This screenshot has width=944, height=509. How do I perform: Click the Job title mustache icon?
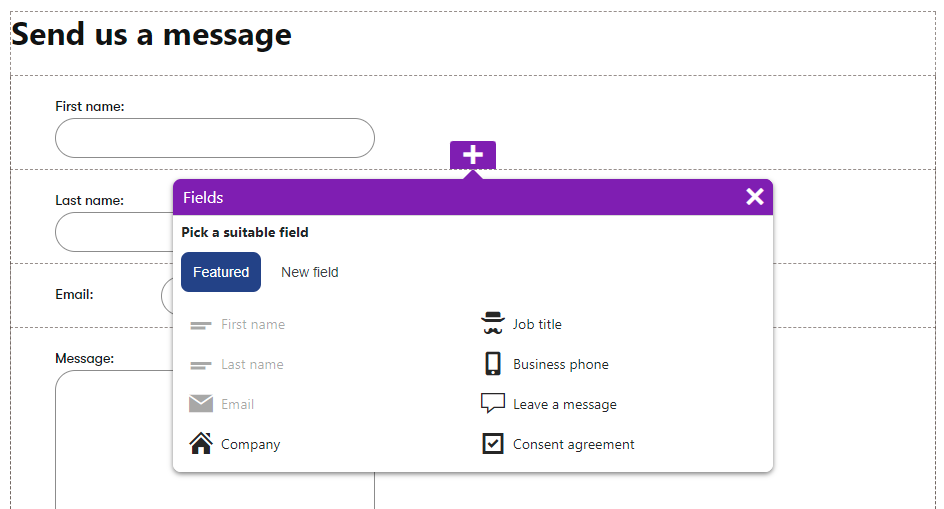[493, 324]
